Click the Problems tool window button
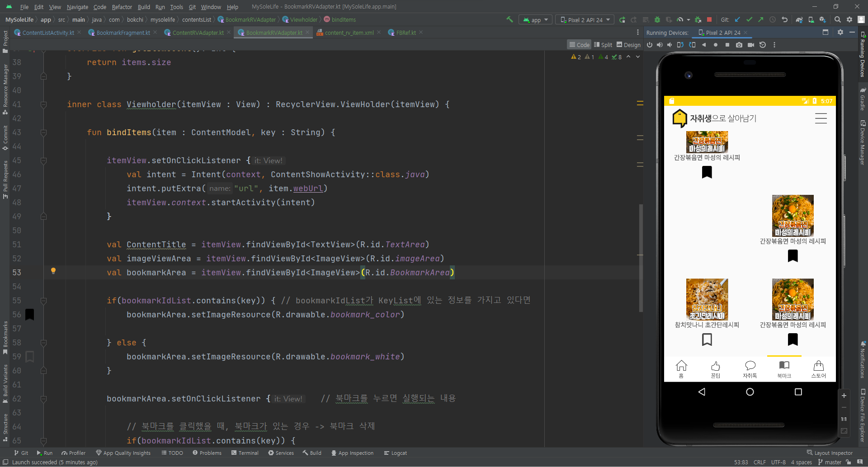 pos(207,453)
